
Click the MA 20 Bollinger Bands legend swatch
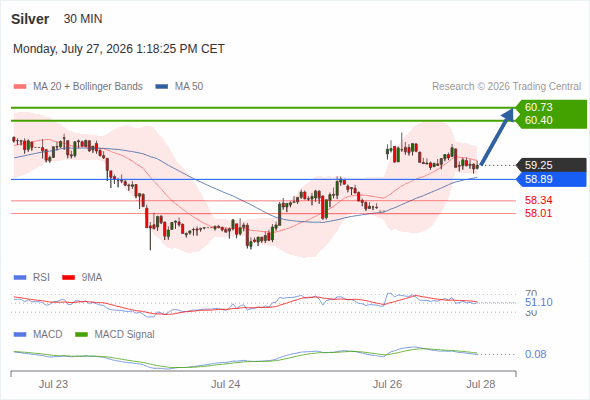(20, 87)
